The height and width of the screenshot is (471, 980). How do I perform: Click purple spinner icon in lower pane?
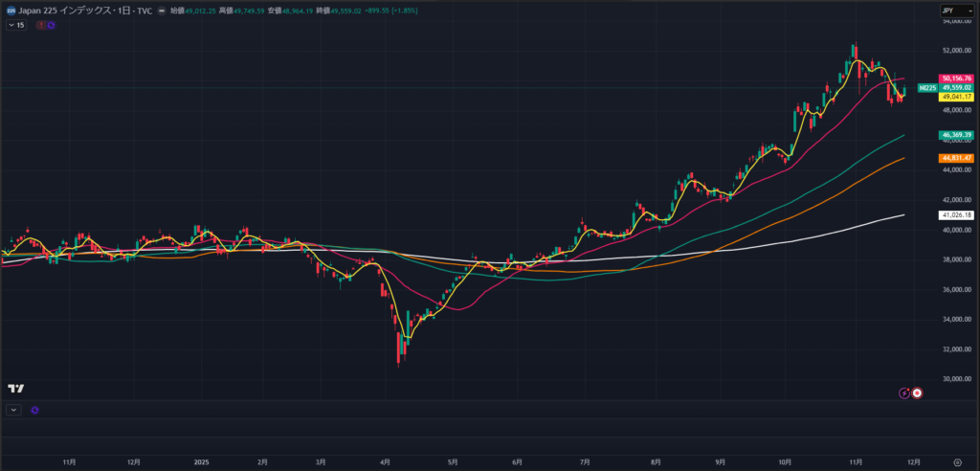(34, 410)
